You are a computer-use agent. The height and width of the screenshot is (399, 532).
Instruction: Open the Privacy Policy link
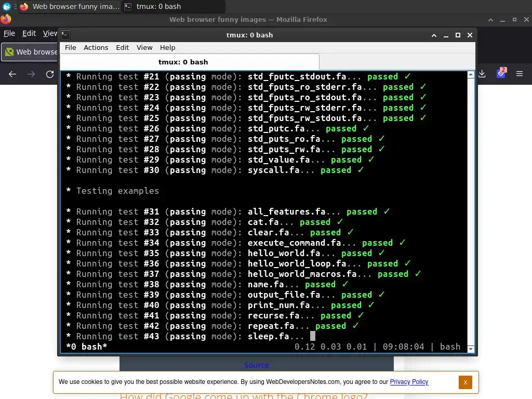point(409,382)
